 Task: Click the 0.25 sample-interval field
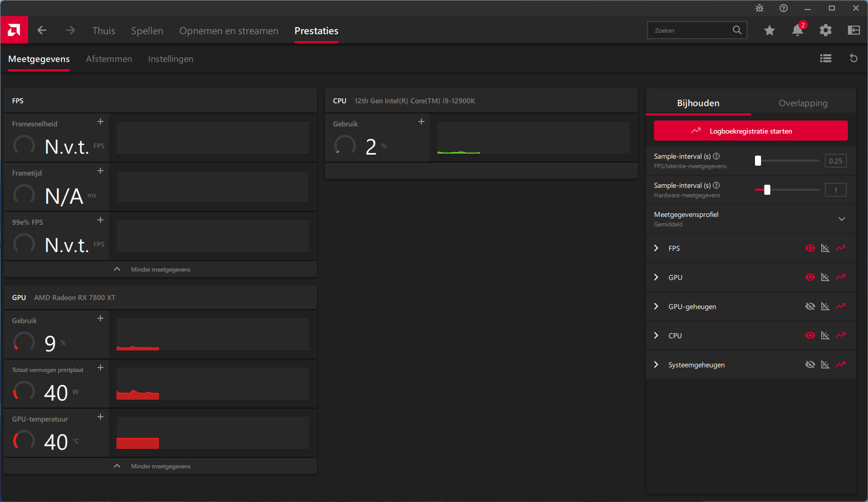(x=836, y=161)
